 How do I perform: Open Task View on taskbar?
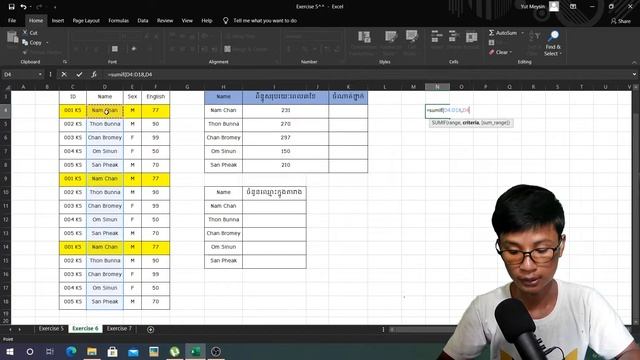coord(50,351)
